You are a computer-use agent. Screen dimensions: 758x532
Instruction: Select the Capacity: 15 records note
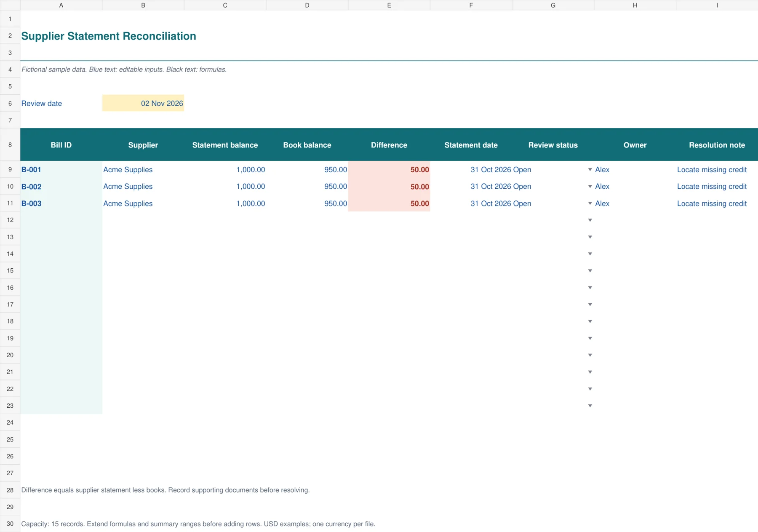tap(198, 524)
